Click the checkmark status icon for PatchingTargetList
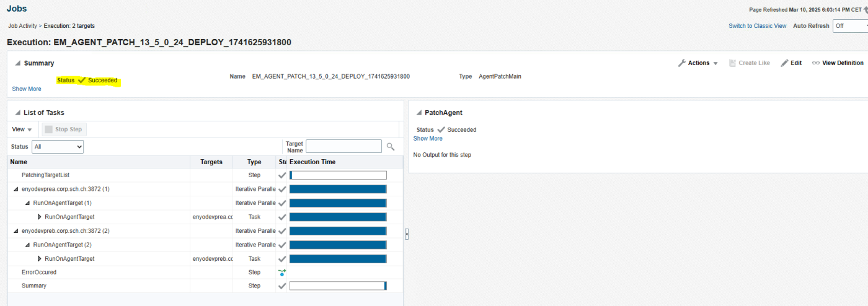 point(283,175)
